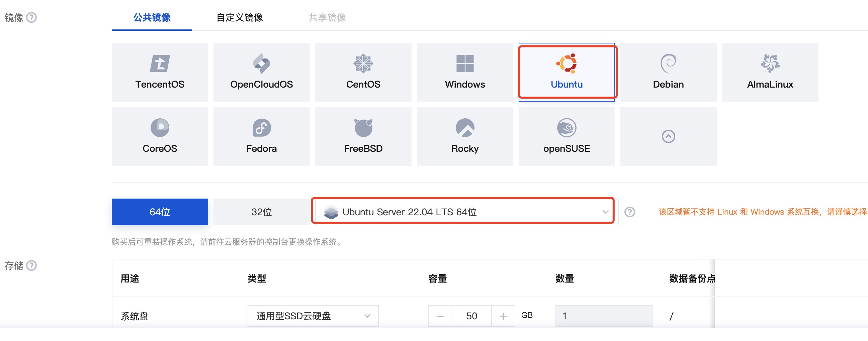868x341 pixels.
Task: Select the FreeBSD image icon
Action: tap(363, 128)
